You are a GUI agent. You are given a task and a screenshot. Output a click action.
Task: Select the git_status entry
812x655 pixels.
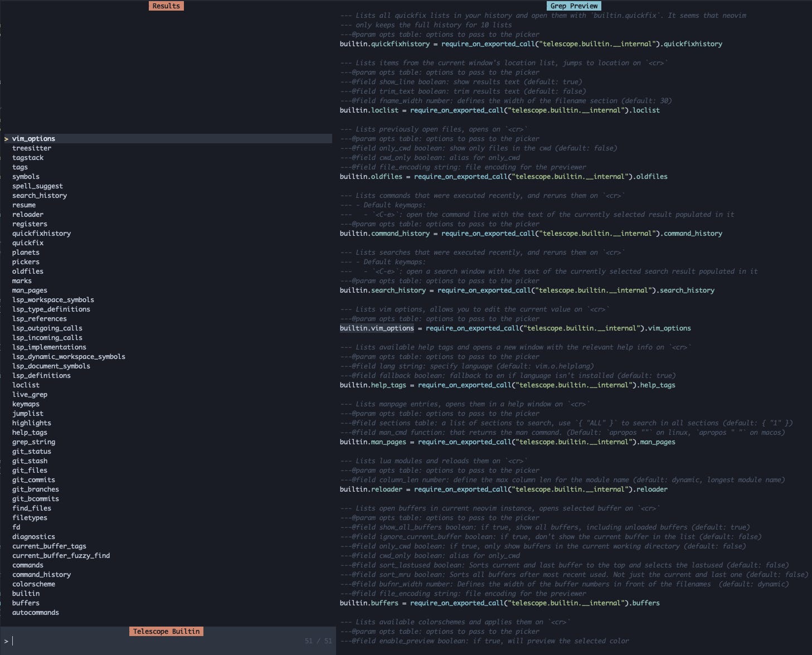coord(32,452)
